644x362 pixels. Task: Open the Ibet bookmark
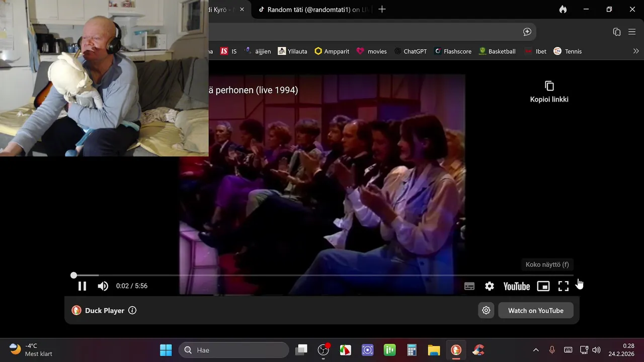pyautogui.click(x=535, y=51)
